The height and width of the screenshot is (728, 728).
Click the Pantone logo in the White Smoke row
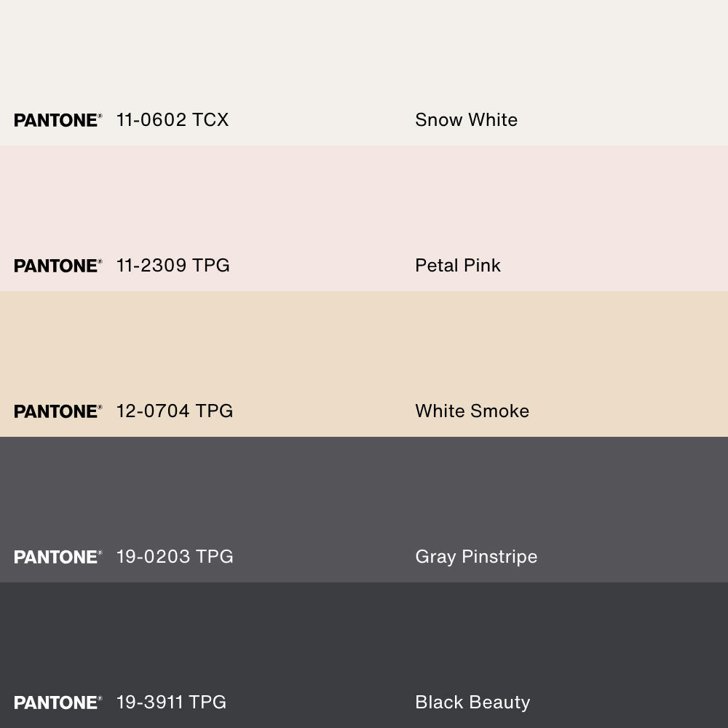pos(58,411)
